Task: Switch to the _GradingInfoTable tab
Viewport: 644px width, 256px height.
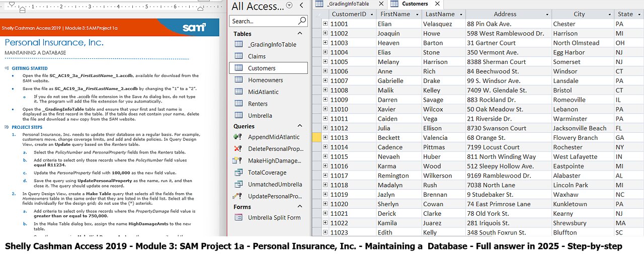Action: click(x=348, y=4)
